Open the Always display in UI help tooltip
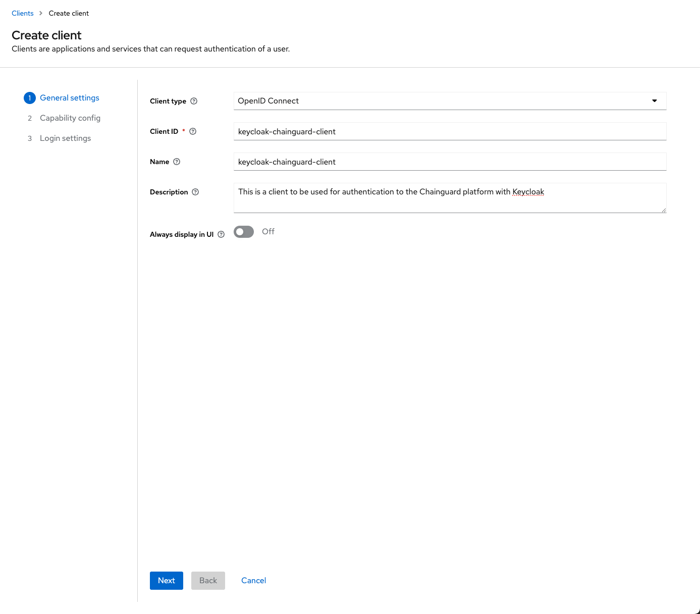 coord(221,234)
